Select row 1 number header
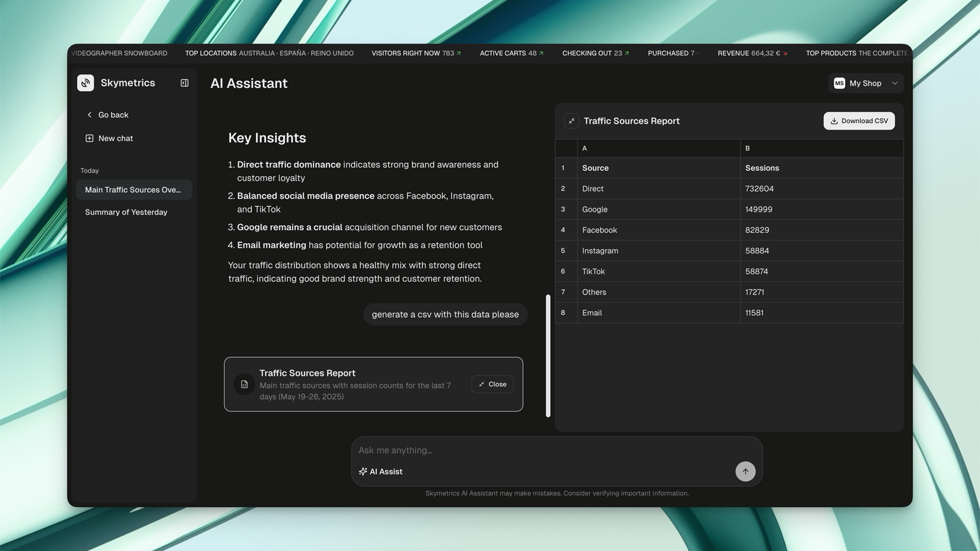The image size is (980, 551). (566, 168)
